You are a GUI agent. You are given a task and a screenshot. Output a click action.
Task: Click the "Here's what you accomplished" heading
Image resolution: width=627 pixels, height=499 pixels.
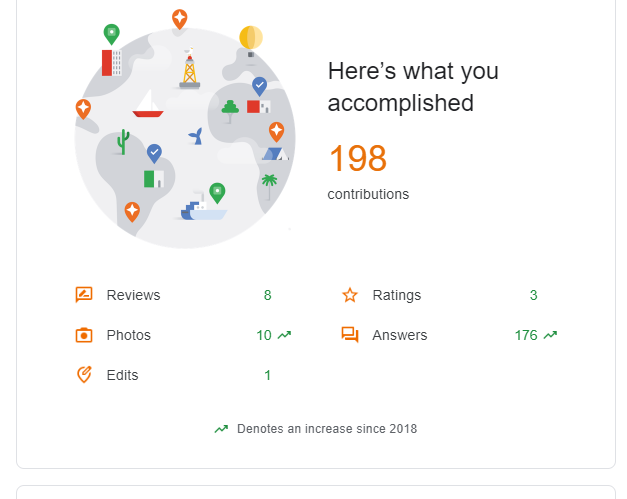(x=412, y=87)
